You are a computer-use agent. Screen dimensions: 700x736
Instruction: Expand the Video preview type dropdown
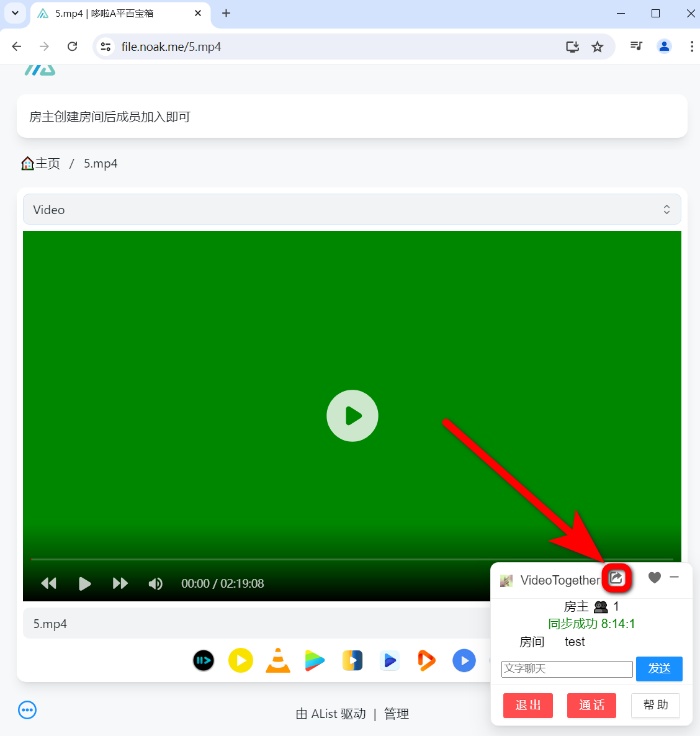pyautogui.click(x=352, y=210)
